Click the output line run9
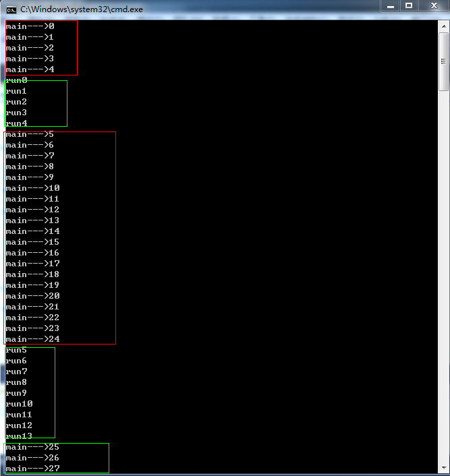Viewport: 450px width, 476px height. [x=16, y=393]
